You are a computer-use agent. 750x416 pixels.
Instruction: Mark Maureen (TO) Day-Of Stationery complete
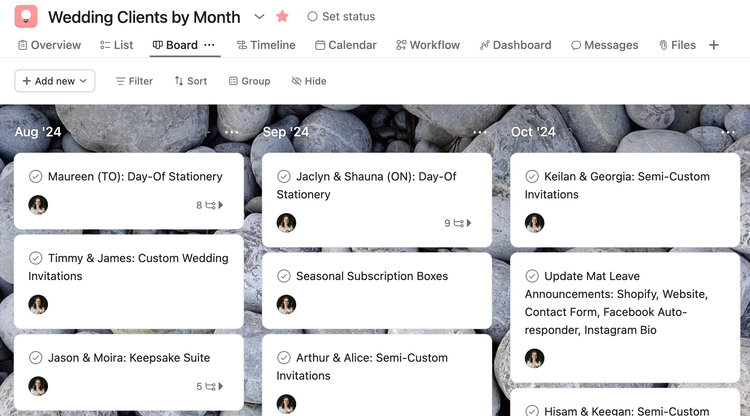coord(35,176)
